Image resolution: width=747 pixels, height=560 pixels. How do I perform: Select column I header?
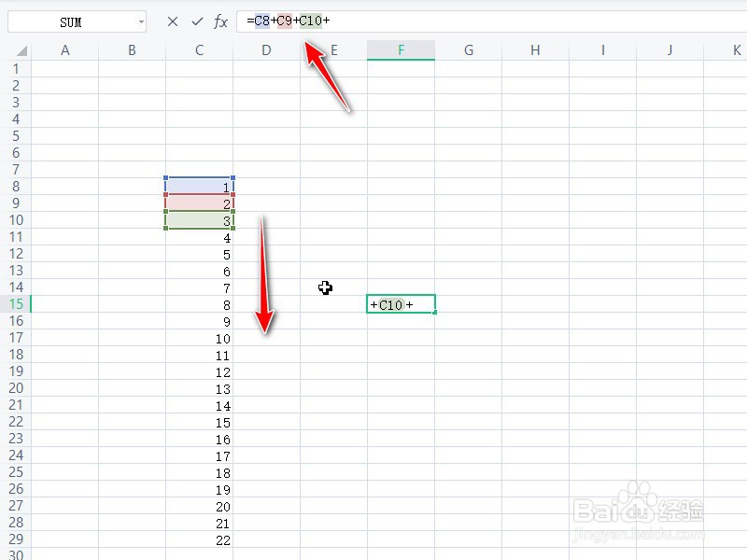coord(602,50)
